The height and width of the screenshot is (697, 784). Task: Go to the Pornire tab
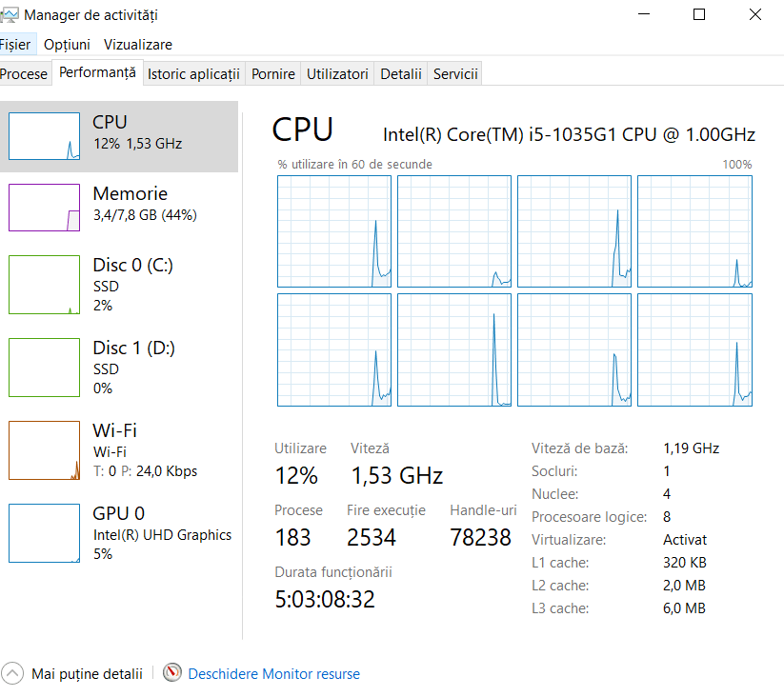pos(273,74)
